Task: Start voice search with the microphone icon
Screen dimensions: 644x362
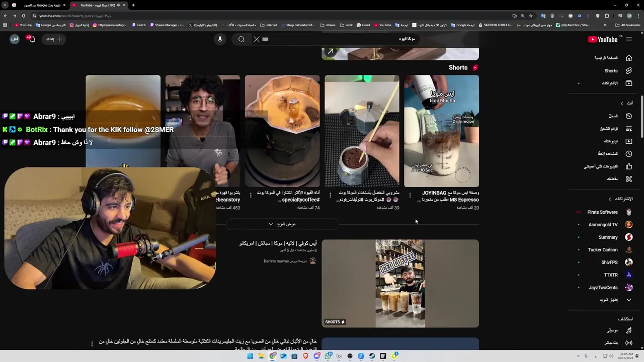Action: (x=220, y=39)
